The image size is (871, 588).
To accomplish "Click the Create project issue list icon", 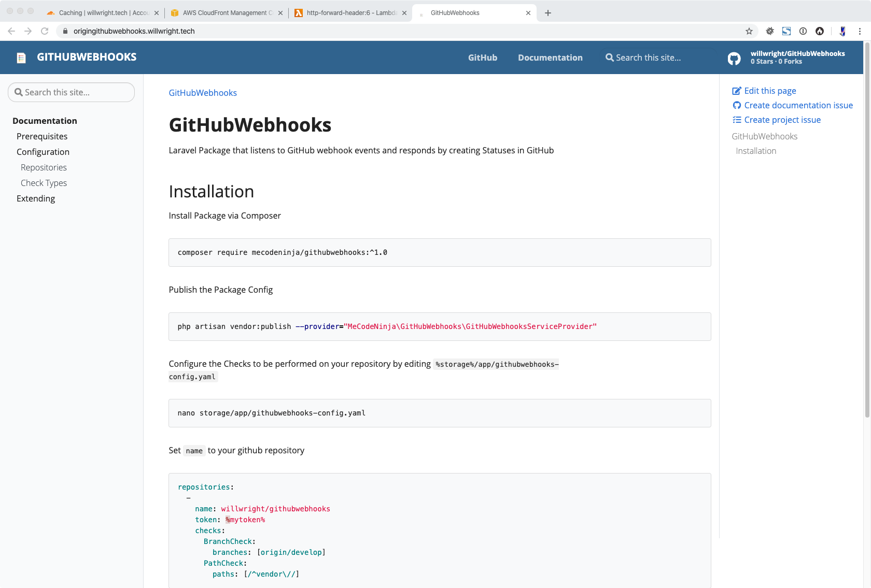I will (737, 120).
